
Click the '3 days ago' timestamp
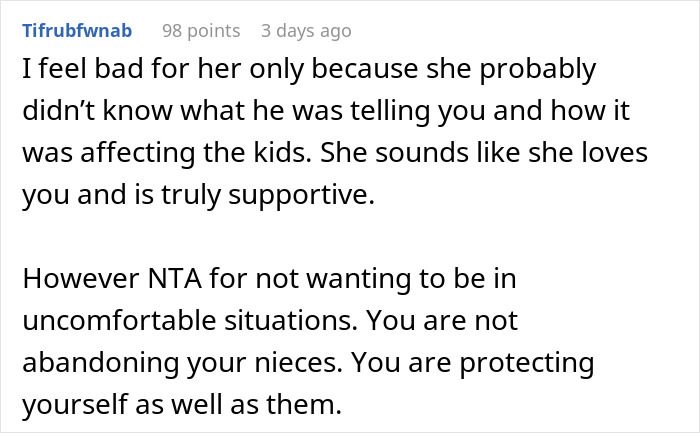[305, 31]
